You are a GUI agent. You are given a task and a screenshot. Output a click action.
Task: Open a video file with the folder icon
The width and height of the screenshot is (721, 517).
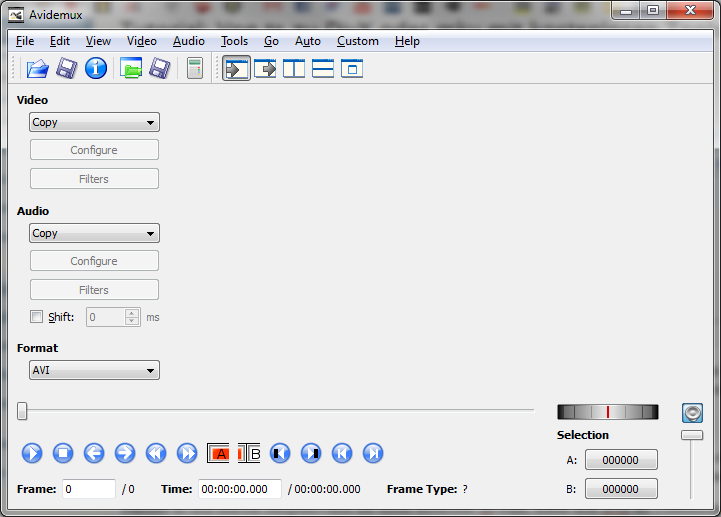(x=37, y=69)
